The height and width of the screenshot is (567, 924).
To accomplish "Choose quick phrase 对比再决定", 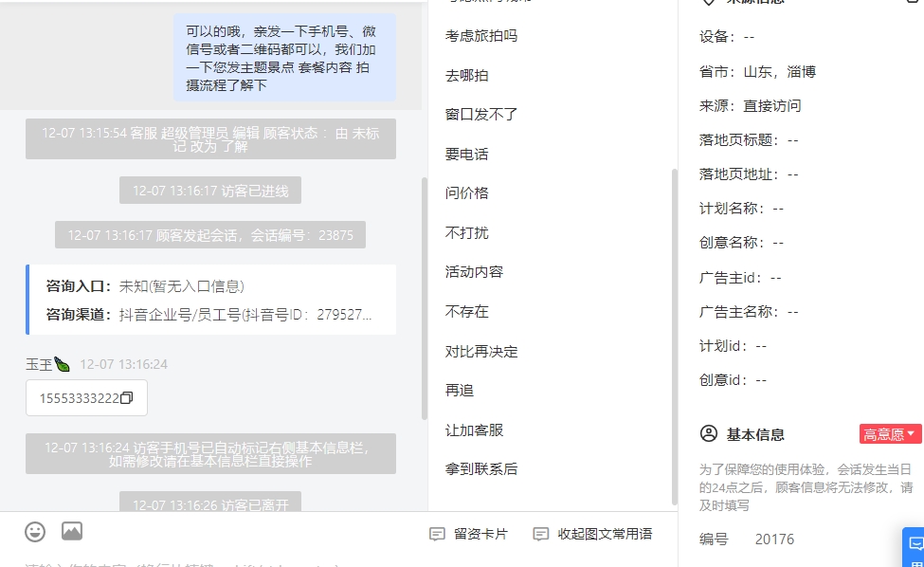I will [x=481, y=352].
